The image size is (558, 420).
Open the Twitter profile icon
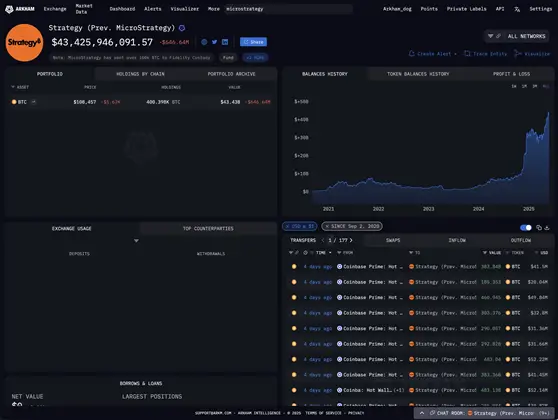coord(214,42)
